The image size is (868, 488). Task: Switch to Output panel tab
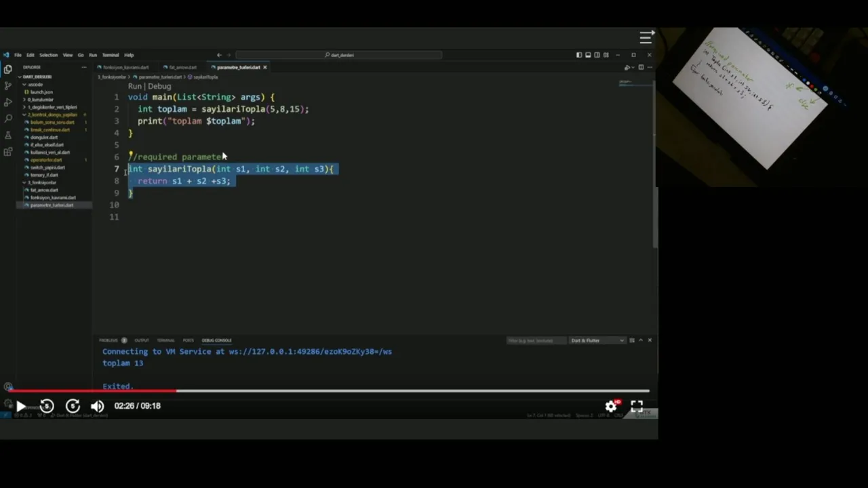[142, 340]
